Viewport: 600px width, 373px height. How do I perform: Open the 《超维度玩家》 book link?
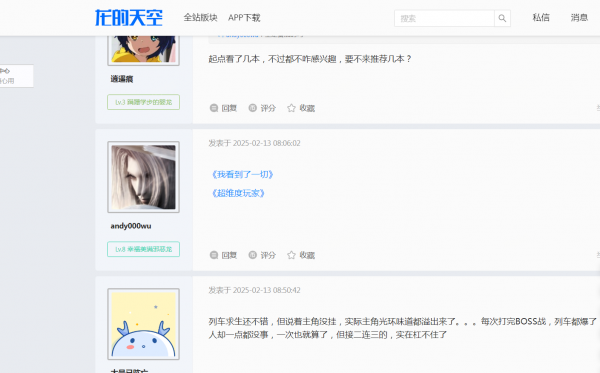click(x=238, y=193)
